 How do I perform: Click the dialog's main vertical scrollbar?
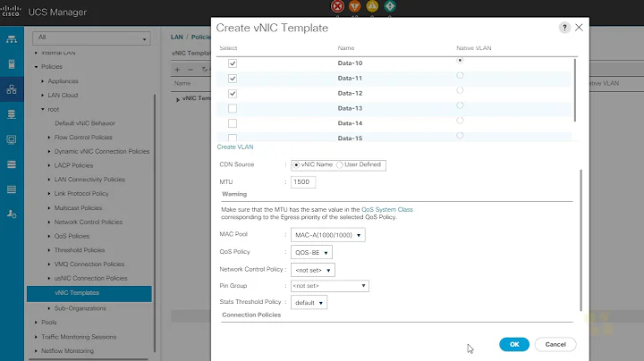click(x=580, y=240)
